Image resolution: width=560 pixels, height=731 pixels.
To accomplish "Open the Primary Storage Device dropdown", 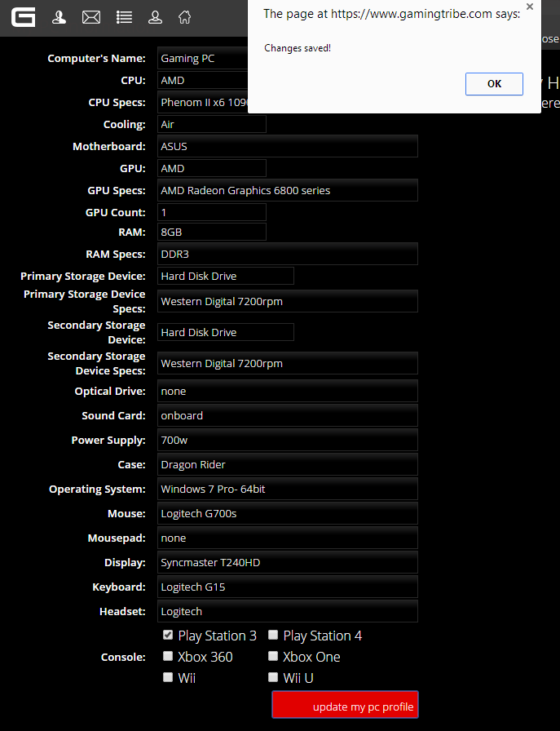I will coord(226,276).
